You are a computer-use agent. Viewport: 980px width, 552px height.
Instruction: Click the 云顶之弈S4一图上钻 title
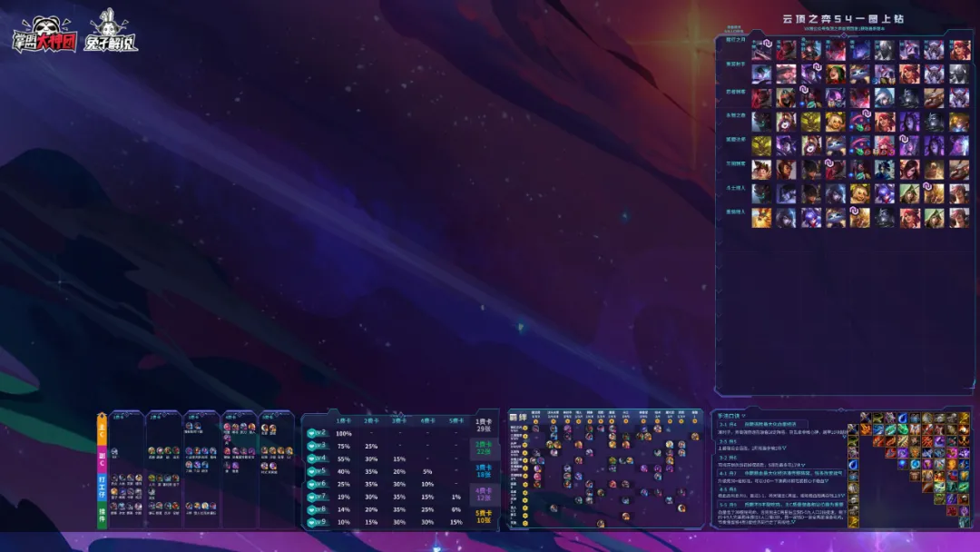click(842, 19)
